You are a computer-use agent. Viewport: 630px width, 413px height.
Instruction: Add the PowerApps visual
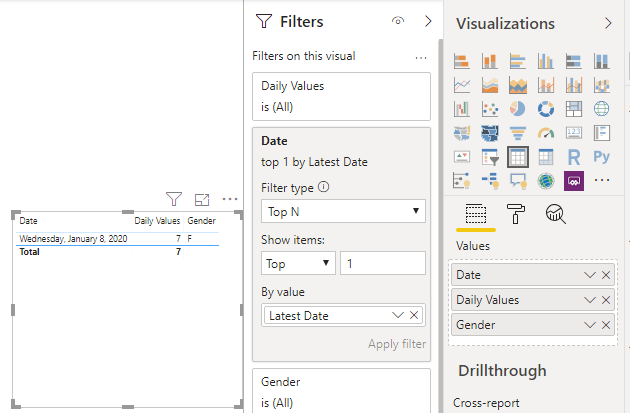[574, 180]
